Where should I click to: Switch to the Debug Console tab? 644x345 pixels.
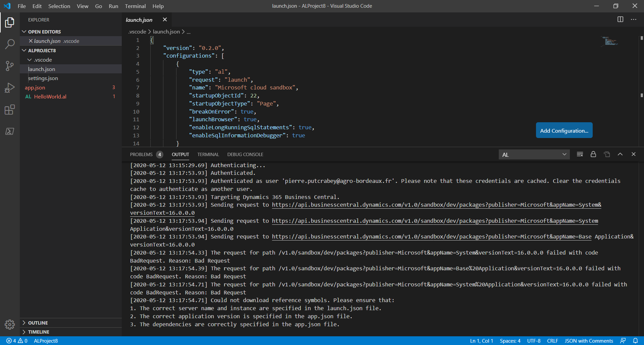point(245,154)
